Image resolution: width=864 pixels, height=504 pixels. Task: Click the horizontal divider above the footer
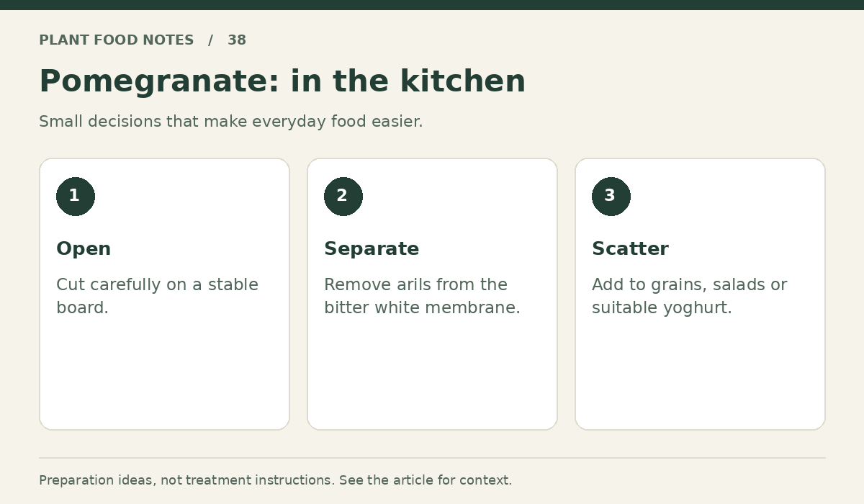(432, 458)
